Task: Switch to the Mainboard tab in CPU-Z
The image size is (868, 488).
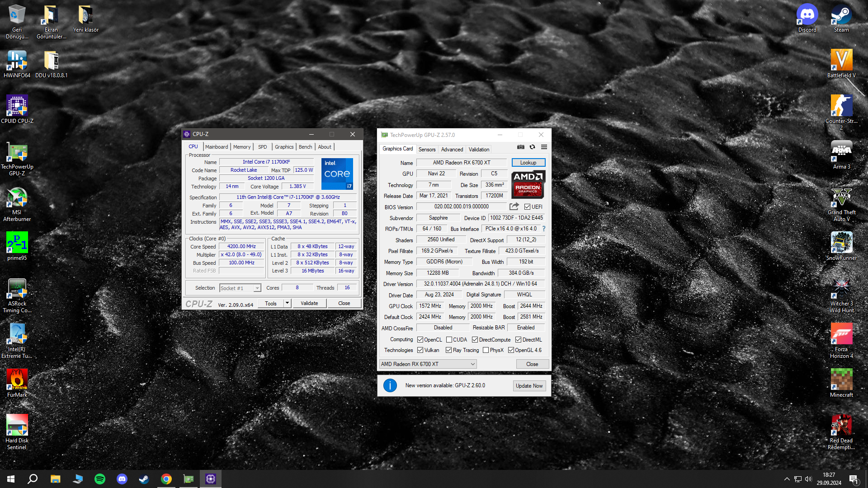Action: [217, 147]
